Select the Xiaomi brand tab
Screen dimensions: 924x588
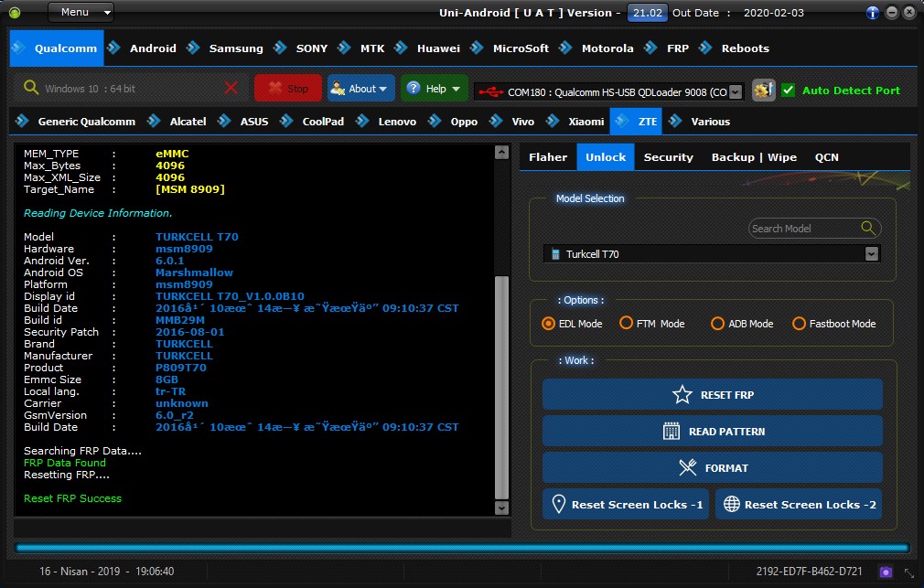[586, 122]
